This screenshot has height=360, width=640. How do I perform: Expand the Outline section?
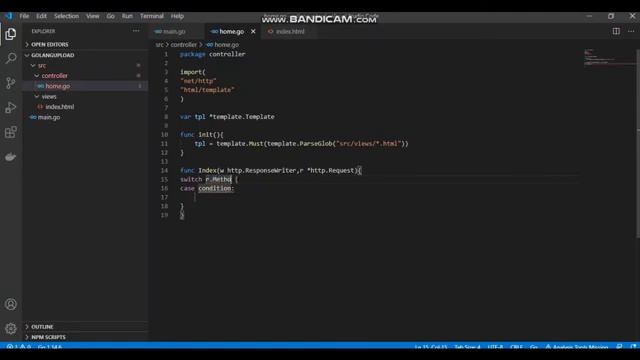pos(42,327)
